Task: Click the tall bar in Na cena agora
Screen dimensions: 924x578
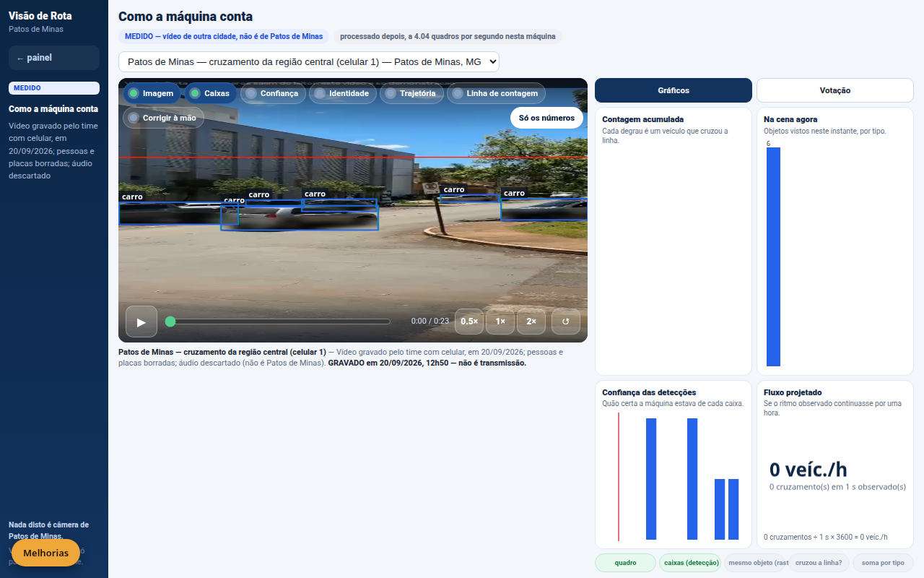Action: pyautogui.click(x=773, y=256)
